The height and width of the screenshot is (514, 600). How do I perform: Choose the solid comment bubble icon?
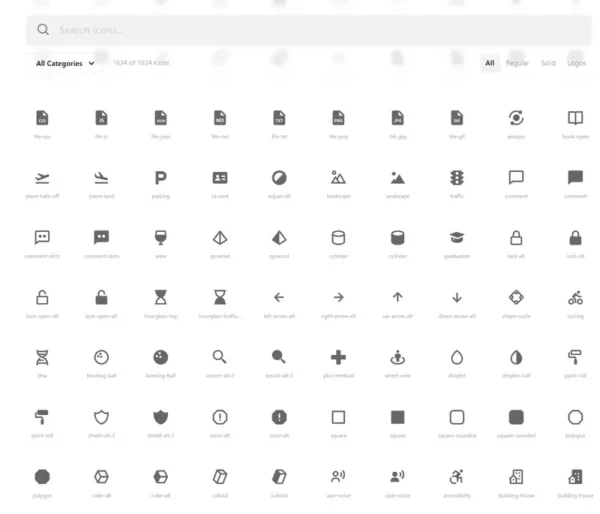coord(576,178)
